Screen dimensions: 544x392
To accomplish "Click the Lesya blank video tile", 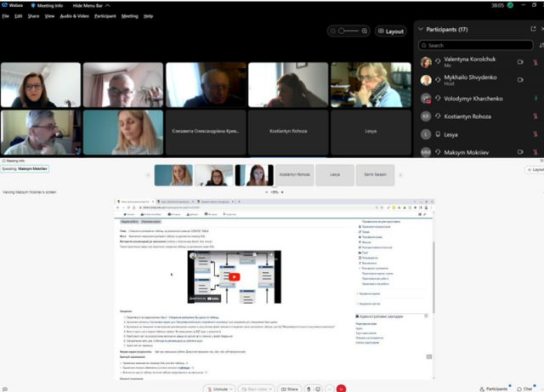I will click(371, 133).
